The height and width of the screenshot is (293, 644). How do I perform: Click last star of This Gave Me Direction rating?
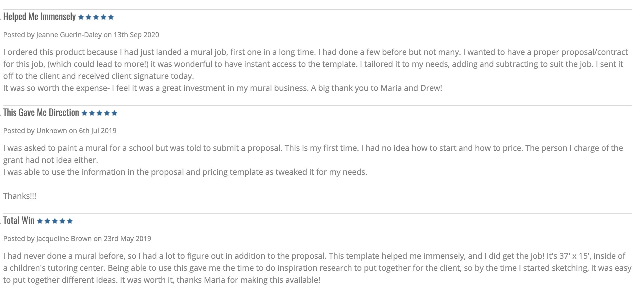[x=114, y=113]
